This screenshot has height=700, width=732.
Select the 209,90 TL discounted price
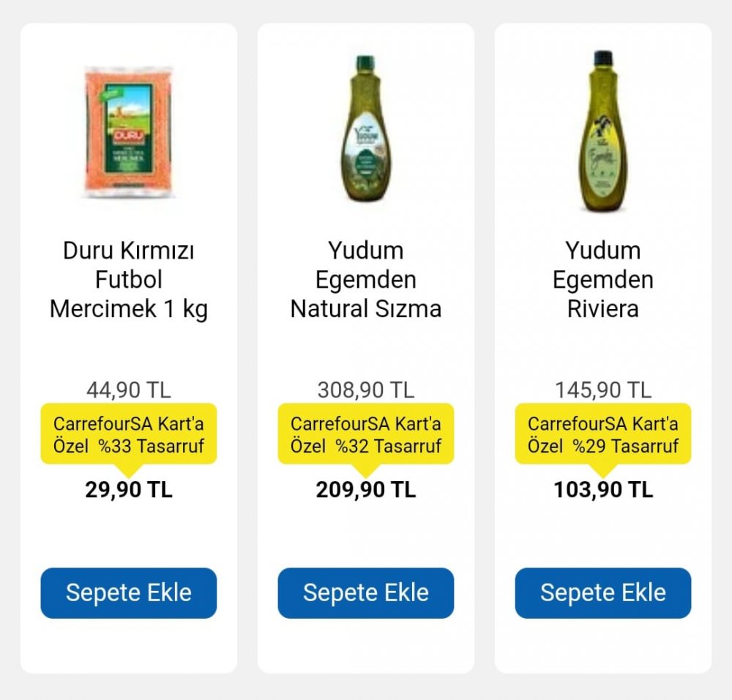(x=365, y=490)
